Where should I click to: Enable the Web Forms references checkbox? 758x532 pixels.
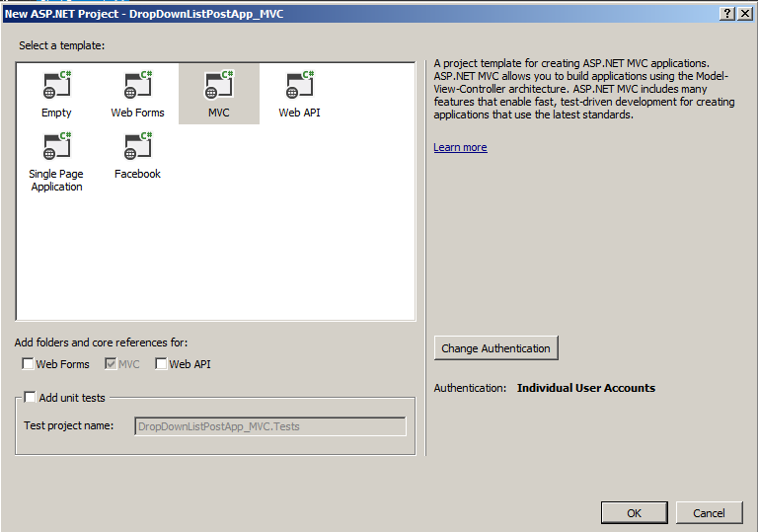coord(28,363)
